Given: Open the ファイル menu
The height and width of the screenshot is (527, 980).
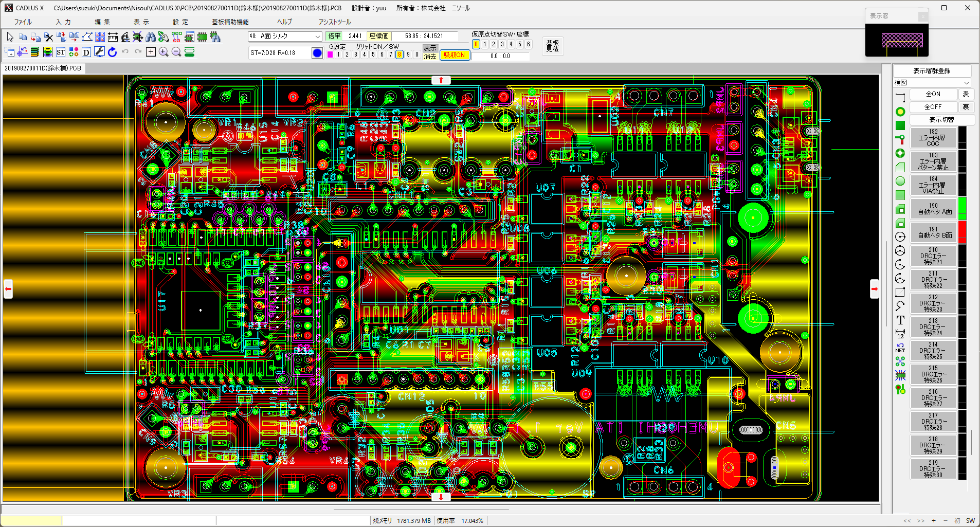Looking at the screenshot, I should click(23, 22).
